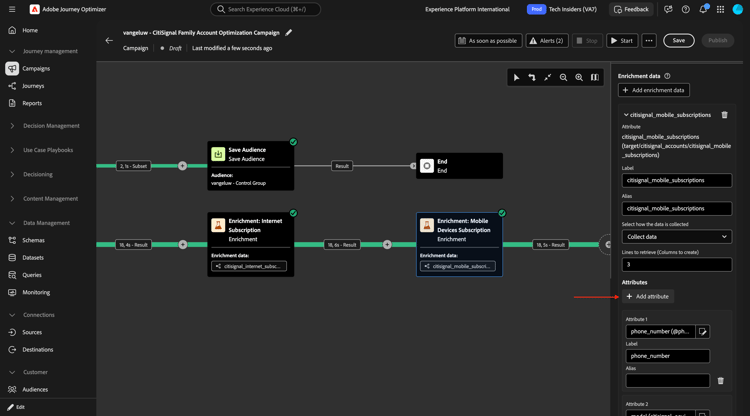The width and height of the screenshot is (750, 416).
Task: Click the back arrow next to campaign title
Action: point(109,41)
